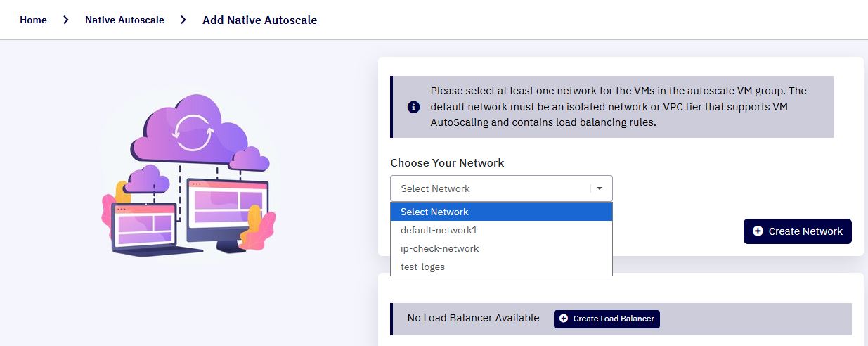Open the Select Network combo box

(x=501, y=188)
